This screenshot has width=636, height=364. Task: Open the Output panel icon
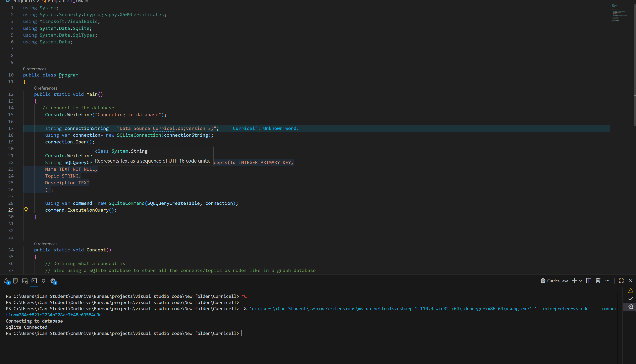click(16, 281)
